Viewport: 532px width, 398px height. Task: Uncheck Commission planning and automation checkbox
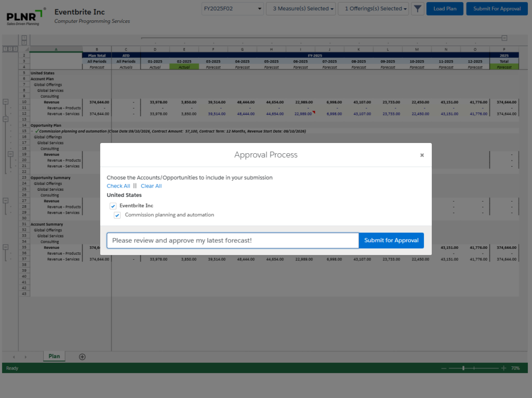point(117,215)
